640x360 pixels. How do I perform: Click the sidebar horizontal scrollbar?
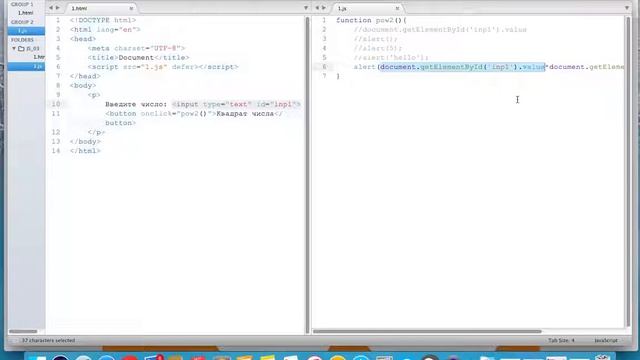(23, 331)
